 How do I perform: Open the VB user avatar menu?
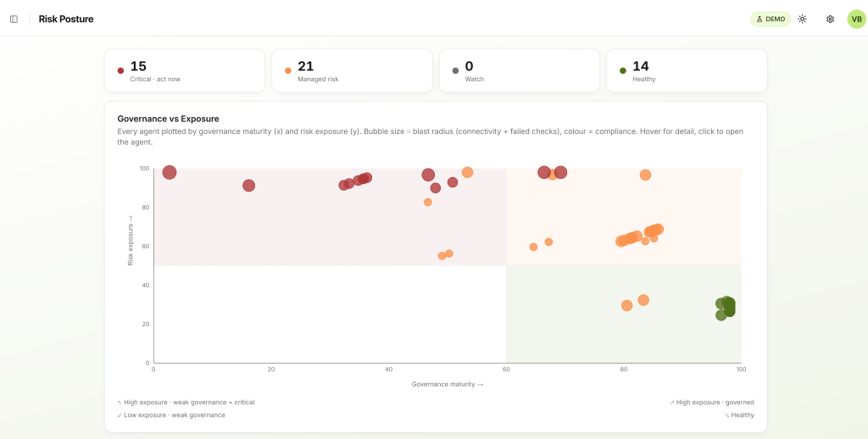click(856, 19)
